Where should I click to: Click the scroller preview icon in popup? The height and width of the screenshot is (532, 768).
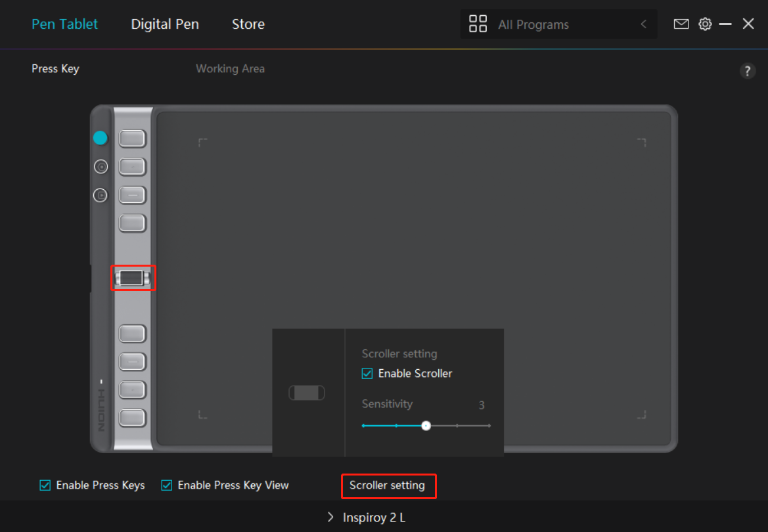pos(307,393)
